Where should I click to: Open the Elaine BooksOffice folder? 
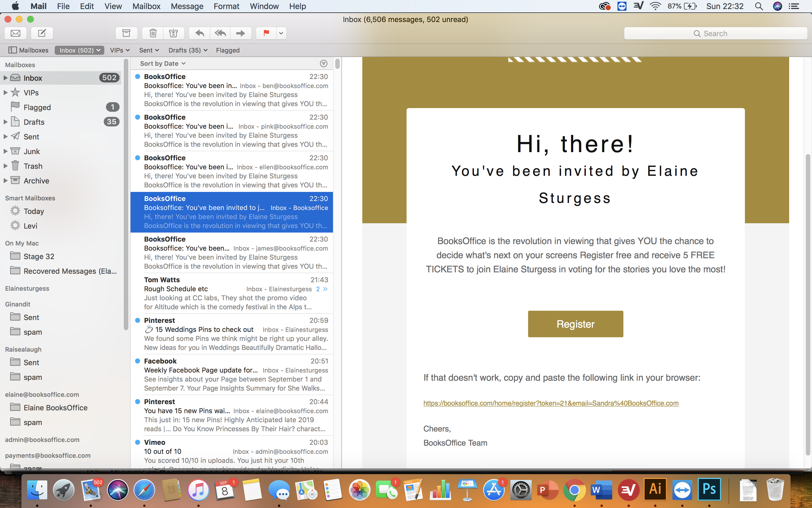click(x=61, y=408)
